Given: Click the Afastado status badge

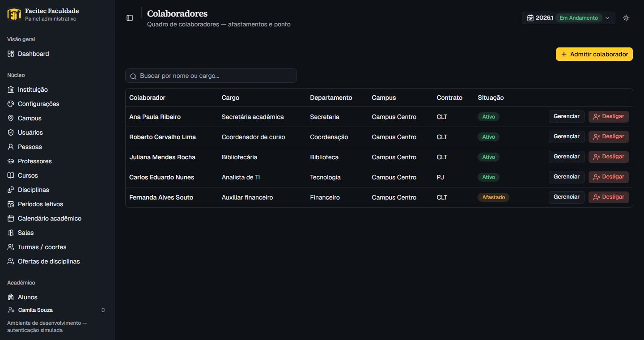Looking at the screenshot, I should coord(493,197).
